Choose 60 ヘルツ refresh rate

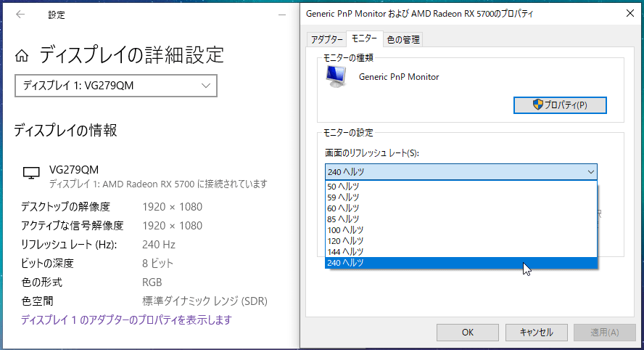pyautogui.click(x=461, y=208)
